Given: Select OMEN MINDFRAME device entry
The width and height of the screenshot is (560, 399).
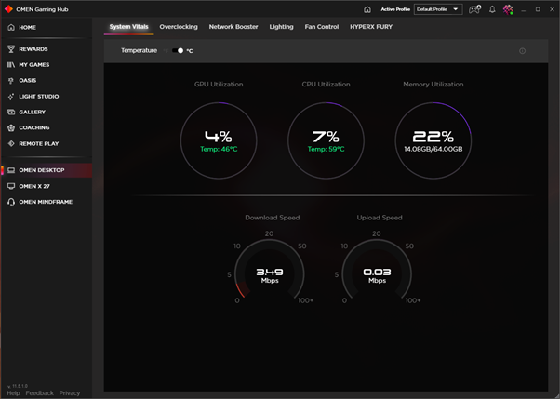Looking at the screenshot, I should coord(46,202).
